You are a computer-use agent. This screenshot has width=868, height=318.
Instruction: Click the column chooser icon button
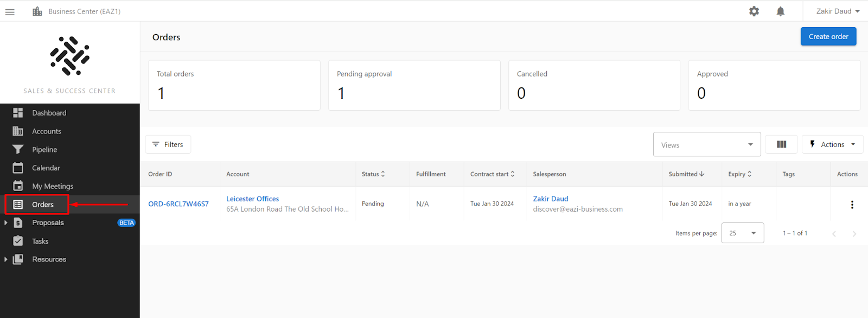[781, 144]
